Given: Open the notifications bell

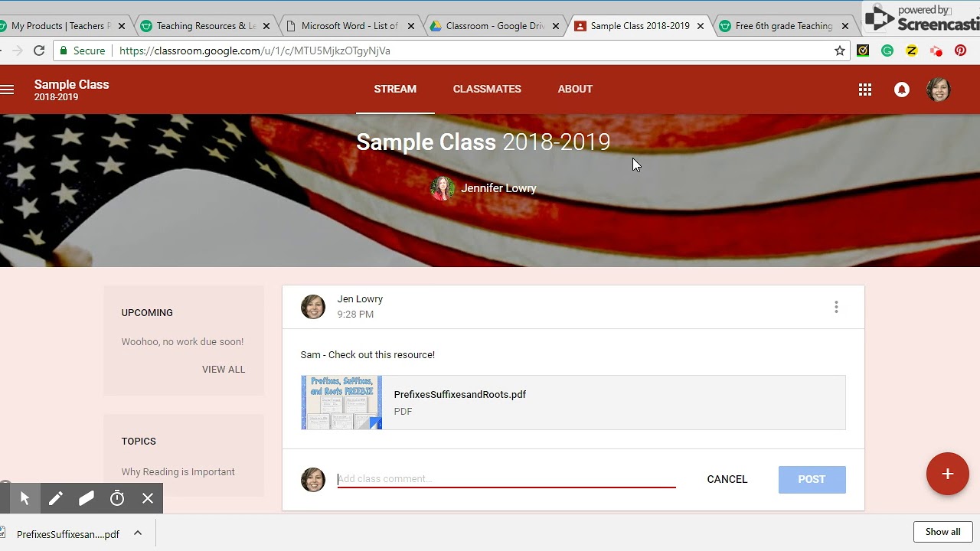Looking at the screenshot, I should click(902, 90).
